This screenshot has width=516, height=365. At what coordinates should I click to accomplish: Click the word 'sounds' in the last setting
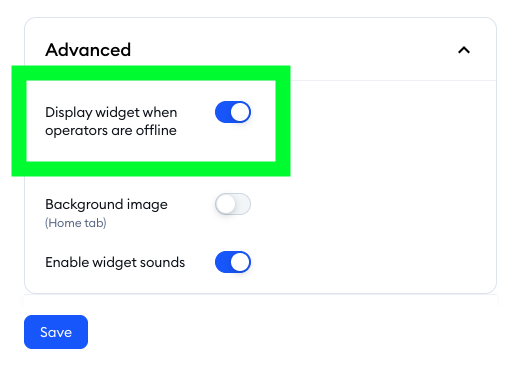(x=162, y=262)
